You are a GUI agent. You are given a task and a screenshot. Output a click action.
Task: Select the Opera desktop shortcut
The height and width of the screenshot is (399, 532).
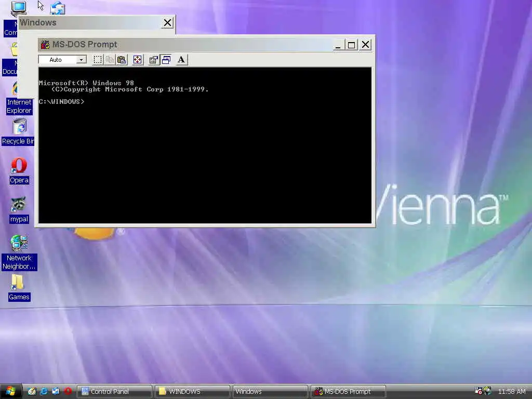pos(19,171)
